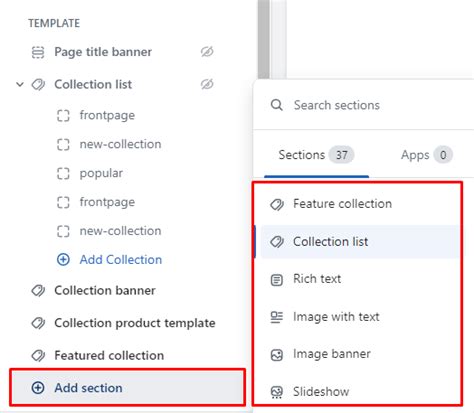
Task: Click the Add Collection link
Action: [121, 260]
